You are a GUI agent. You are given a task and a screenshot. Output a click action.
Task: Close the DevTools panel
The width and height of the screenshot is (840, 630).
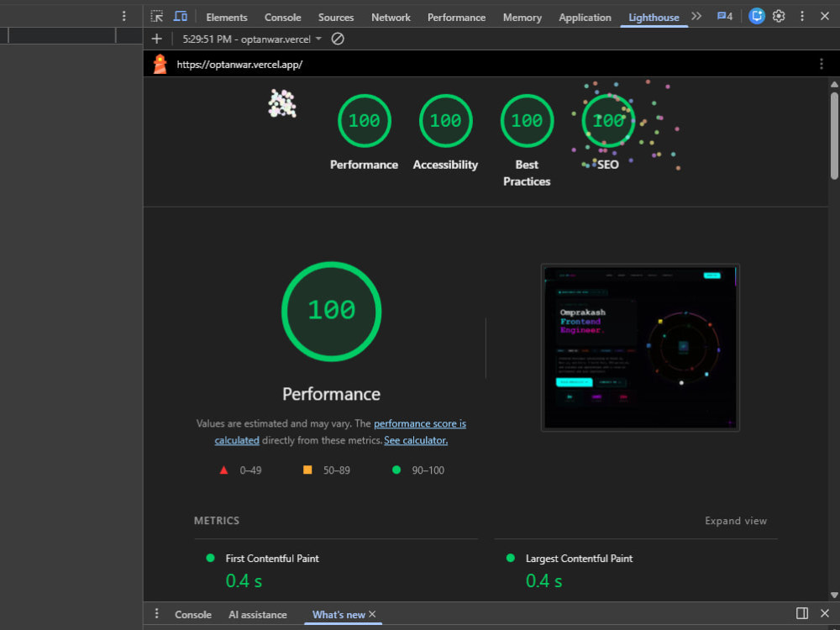(825, 16)
